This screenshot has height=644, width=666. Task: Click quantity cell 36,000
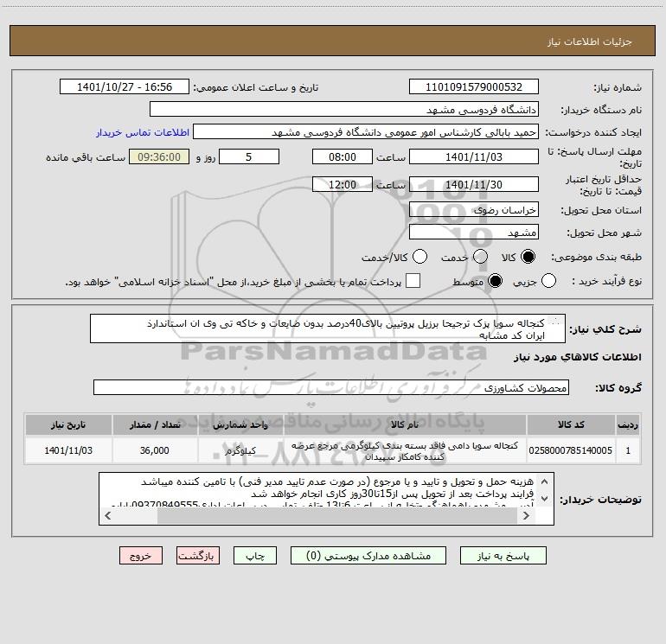[x=155, y=450]
